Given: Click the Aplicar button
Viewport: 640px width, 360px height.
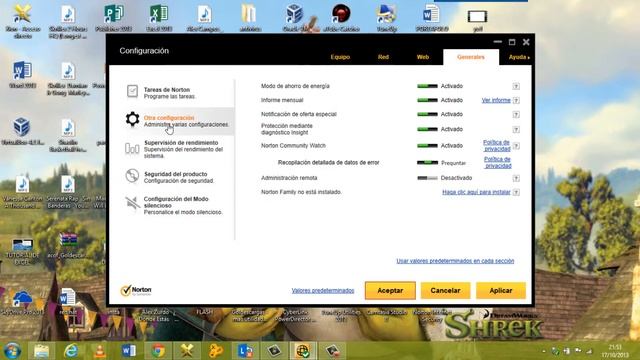Looking at the screenshot, I should click(501, 291).
